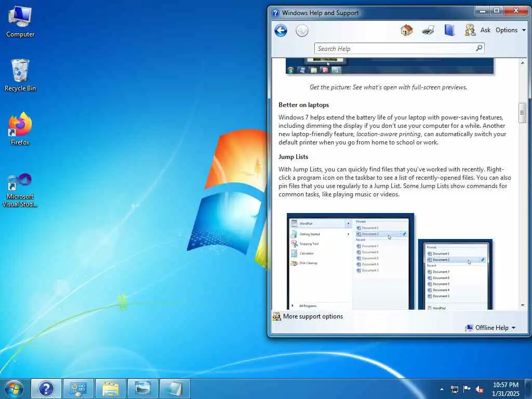Open Windows Explorer taskbar button
Screen dimensions: 532x399
tap(111, 389)
